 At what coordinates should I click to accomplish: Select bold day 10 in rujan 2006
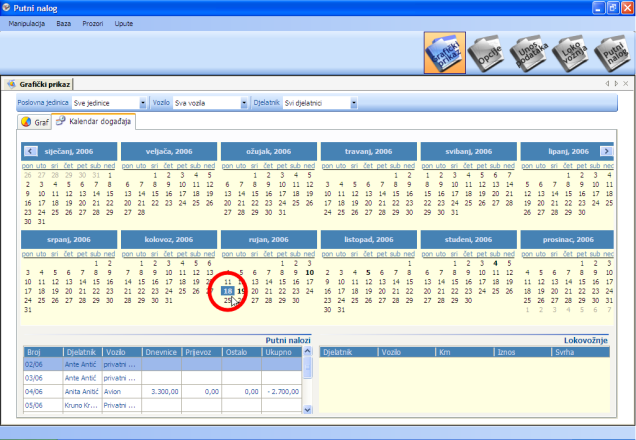click(309, 273)
